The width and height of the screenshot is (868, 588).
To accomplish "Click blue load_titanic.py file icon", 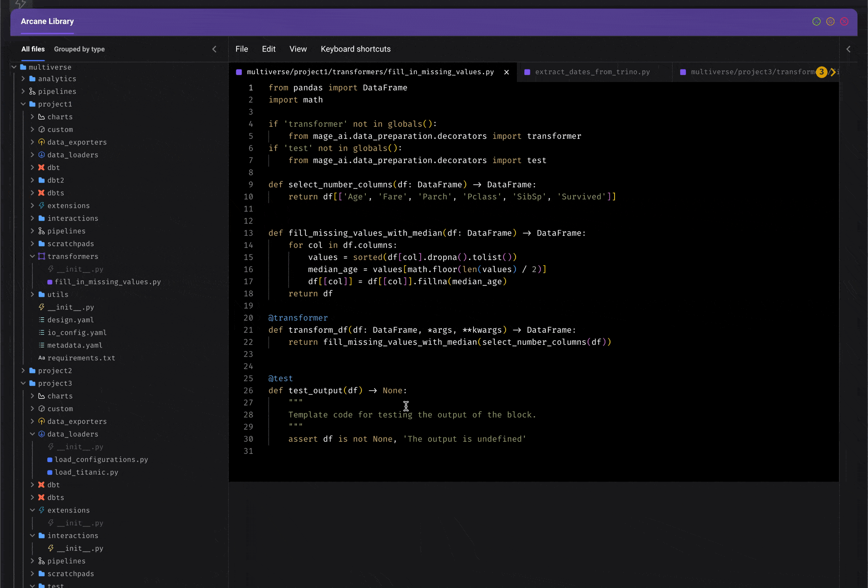I will coord(50,472).
